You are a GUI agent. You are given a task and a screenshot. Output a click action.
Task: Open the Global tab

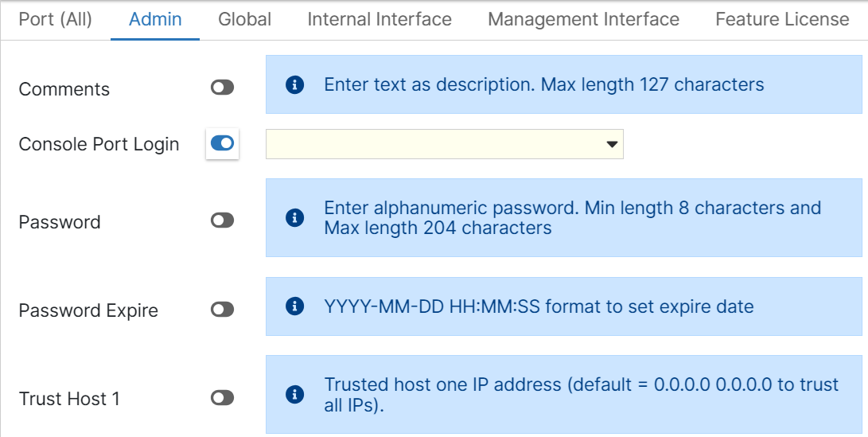tap(245, 19)
